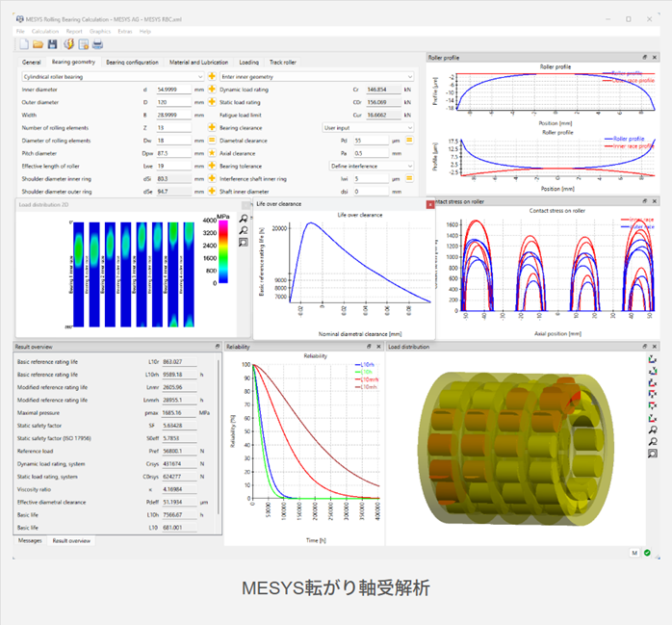The height and width of the screenshot is (625, 672).
Task: Toggle equals button beside Interference shaft inner ring
Action: 409,178
